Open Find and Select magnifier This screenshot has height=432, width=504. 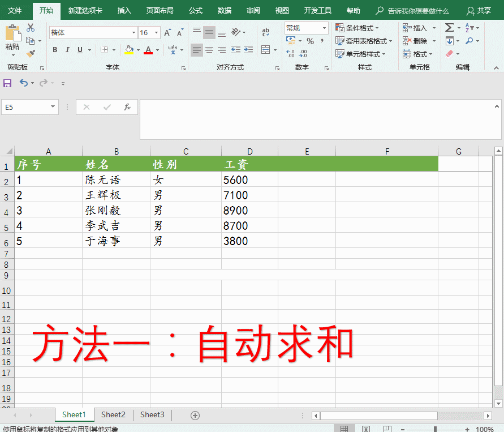pyautogui.click(x=469, y=41)
